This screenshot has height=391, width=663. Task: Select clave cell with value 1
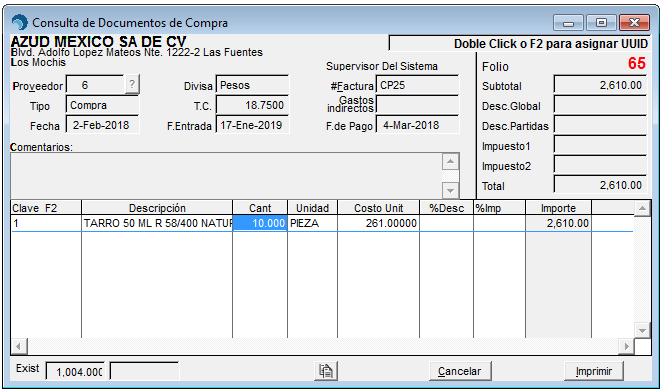[x=46, y=223]
